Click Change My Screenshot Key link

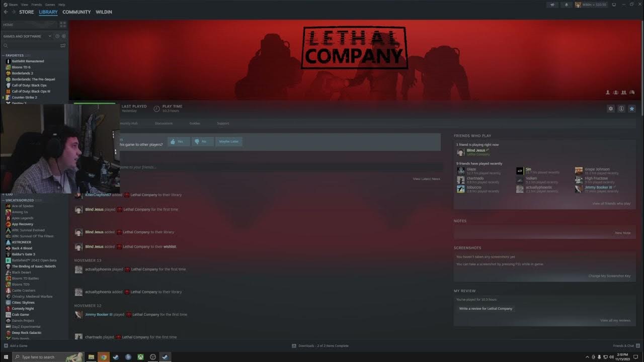[609, 276]
